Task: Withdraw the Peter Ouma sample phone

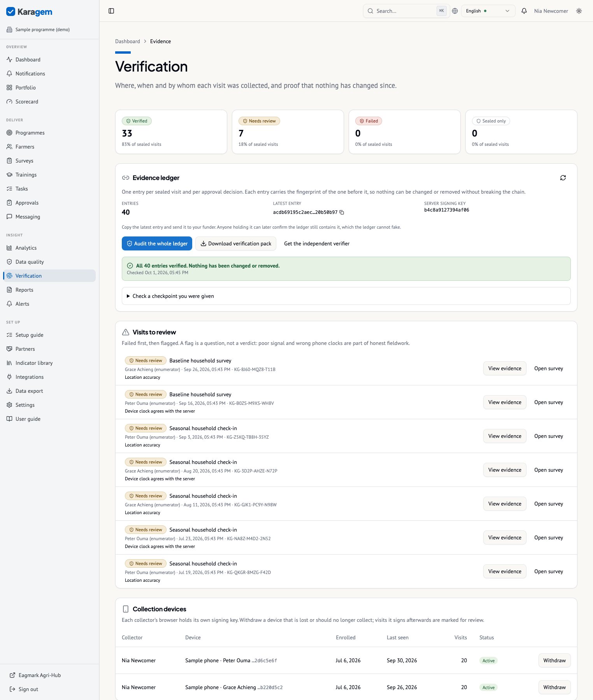Action: point(554,660)
